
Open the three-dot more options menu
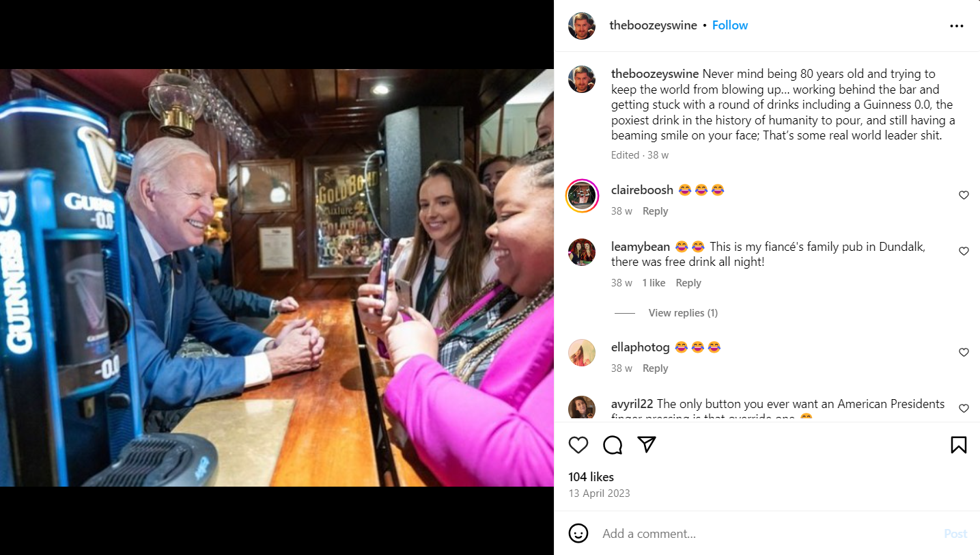point(957,26)
